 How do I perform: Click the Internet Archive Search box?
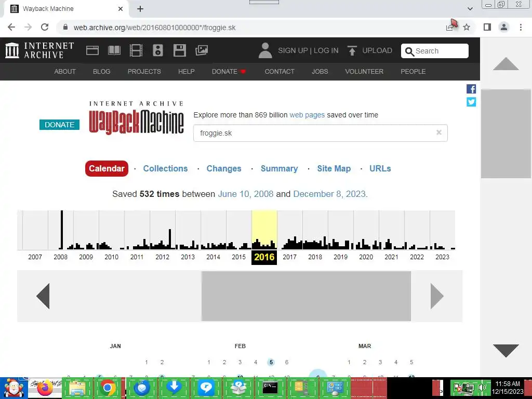(435, 51)
